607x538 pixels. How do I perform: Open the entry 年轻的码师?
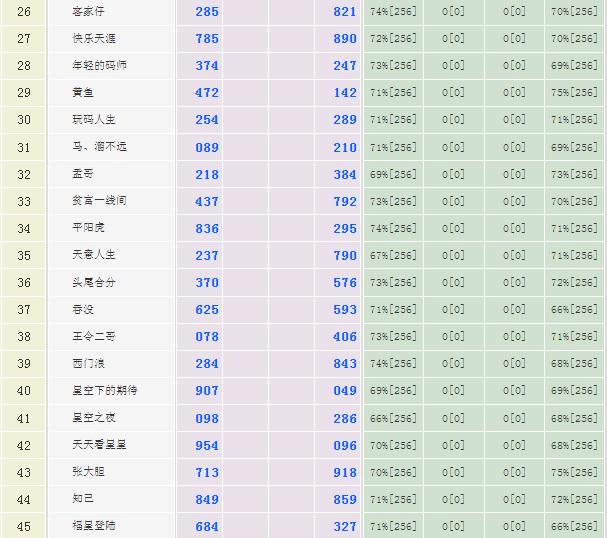[x=99, y=66]
